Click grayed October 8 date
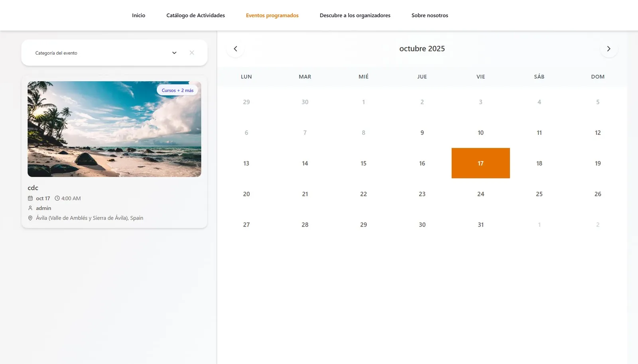The height and width of the screenshot is (364, 638). click(363, 133)
